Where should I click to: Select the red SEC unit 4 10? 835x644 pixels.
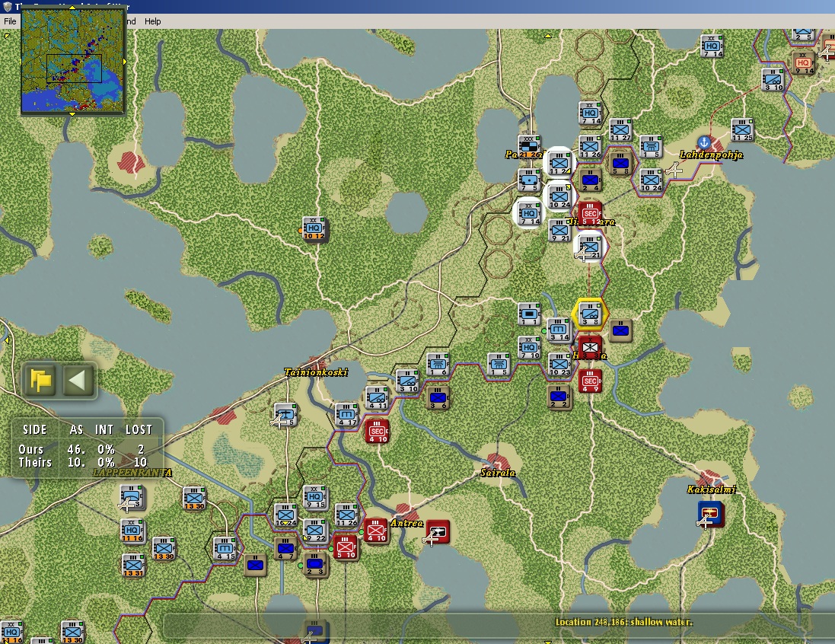pos(377,432)
